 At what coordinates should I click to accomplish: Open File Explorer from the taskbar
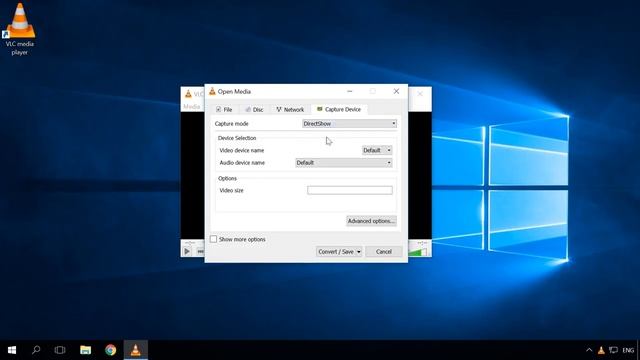(85, 350)
